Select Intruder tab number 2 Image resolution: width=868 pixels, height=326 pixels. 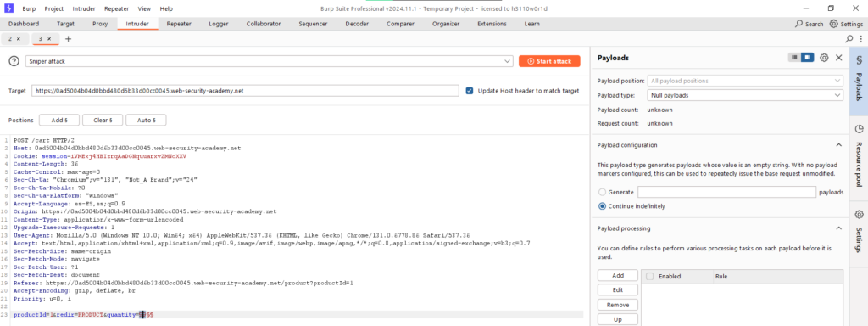(x=10, y=39)
